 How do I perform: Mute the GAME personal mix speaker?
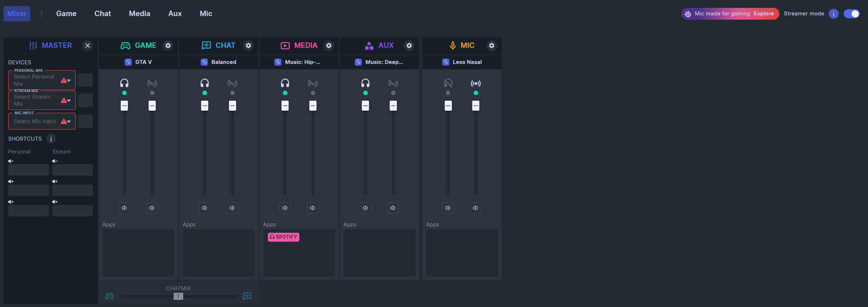coord(124,208)
